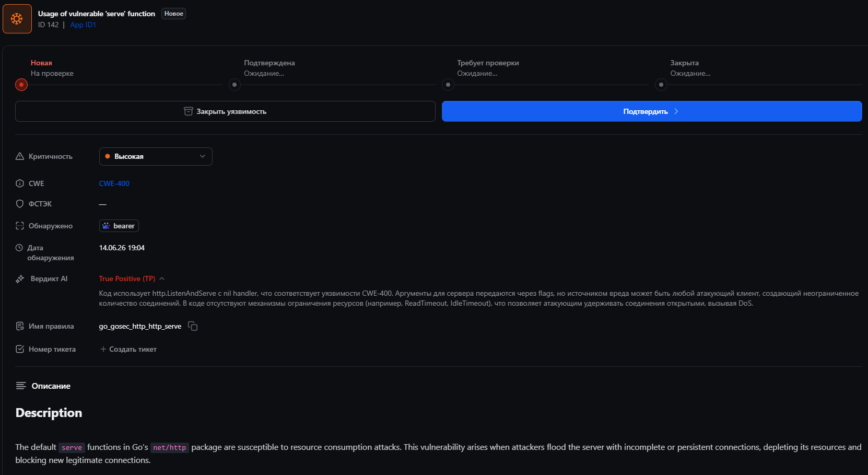Open the CWE-400 link
This screenshot has width=868, height=475.
114,183
